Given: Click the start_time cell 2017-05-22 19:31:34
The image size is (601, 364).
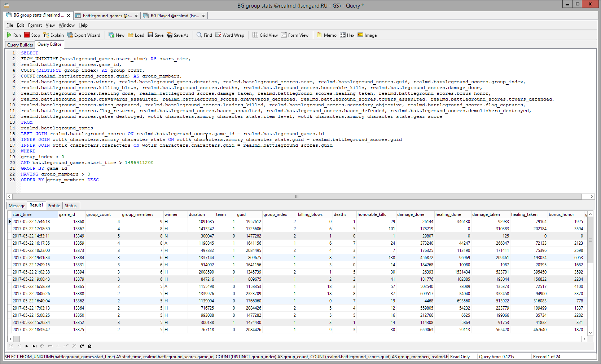Looking at the screenshot, I should coord(35,258).
